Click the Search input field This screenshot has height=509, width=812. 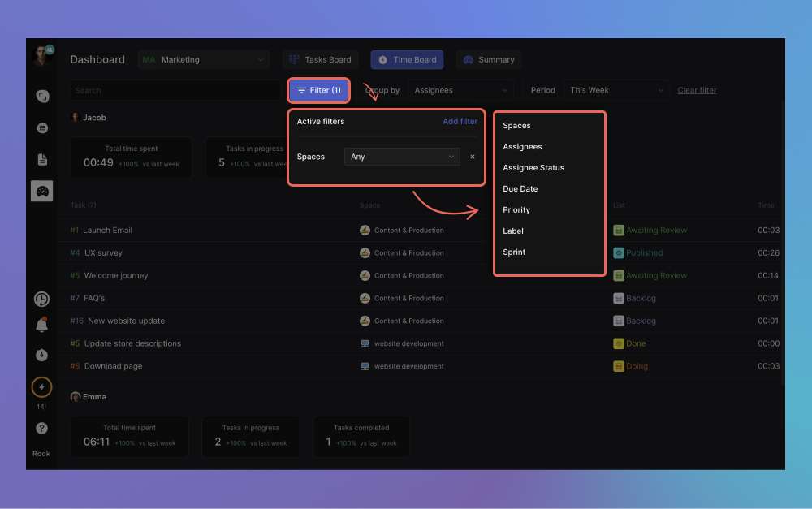click(175, 90)
